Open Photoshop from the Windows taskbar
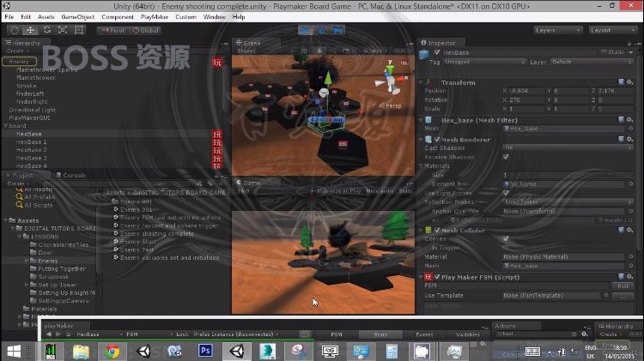The height and width of the screenshot is (361, 644). (205, 352)
